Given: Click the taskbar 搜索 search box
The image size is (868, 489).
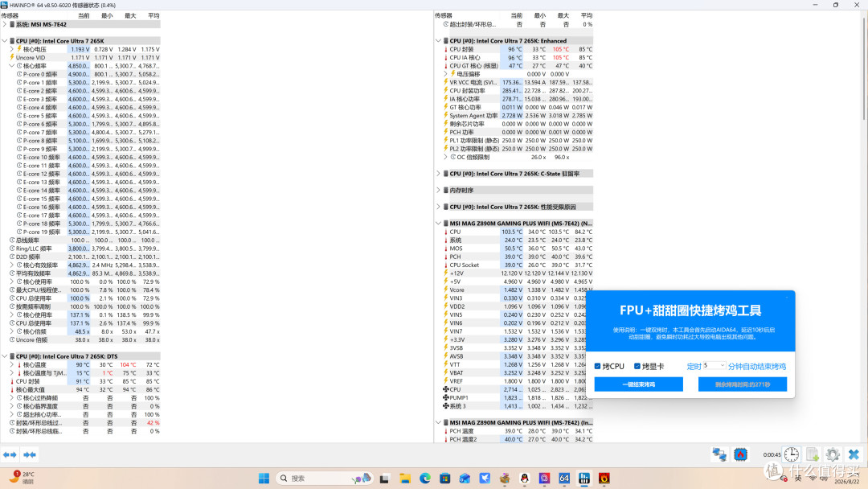Looking at the screenshot, I should click(325, 478).
